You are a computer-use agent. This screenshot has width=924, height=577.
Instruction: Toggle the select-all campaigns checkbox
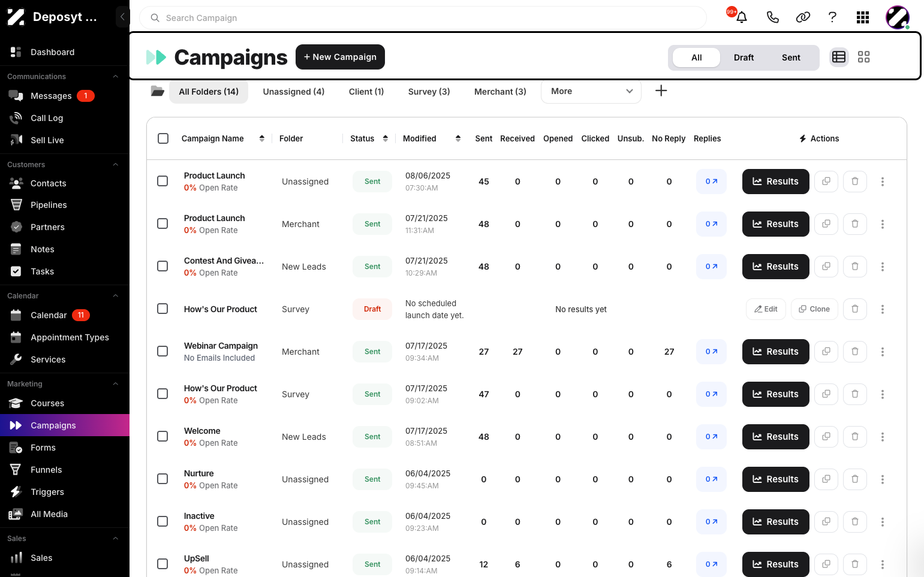click(x=163, y=138)
